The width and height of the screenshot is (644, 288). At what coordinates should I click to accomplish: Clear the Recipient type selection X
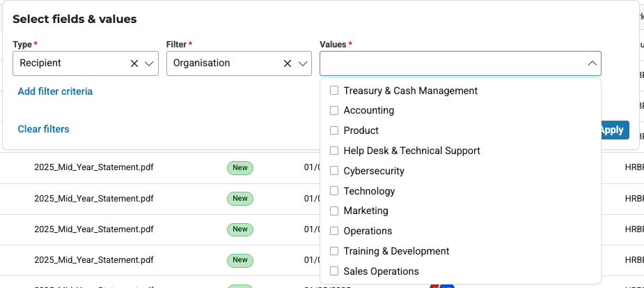pyautogui.click(x=134, y=63)
